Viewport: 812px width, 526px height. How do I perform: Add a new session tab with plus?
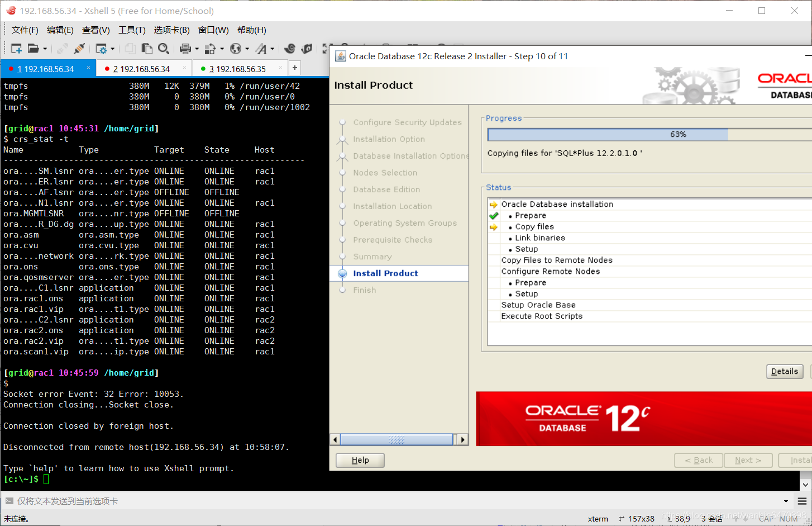pos(295,68)
